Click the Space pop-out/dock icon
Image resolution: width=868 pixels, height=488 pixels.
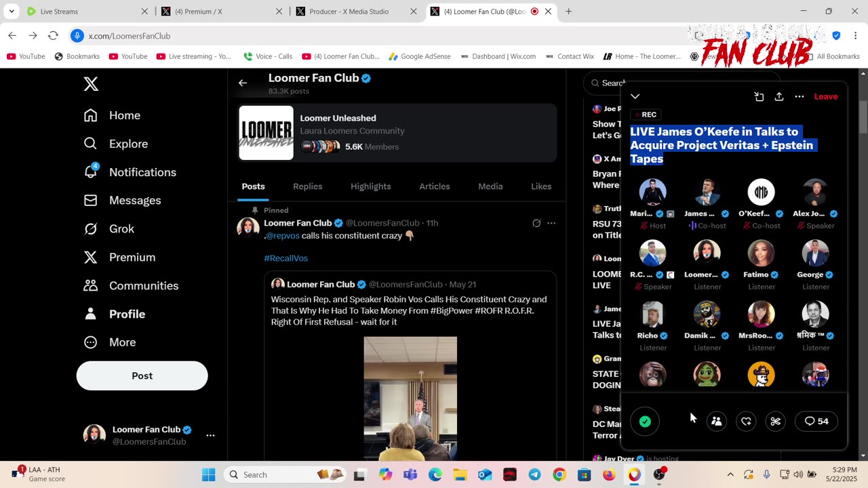[x=759, y=97]
